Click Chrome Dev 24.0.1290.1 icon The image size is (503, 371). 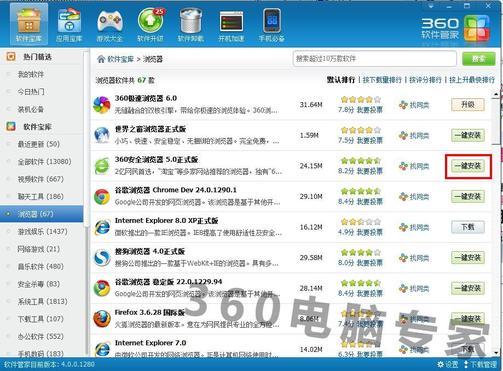coord(102,197)
